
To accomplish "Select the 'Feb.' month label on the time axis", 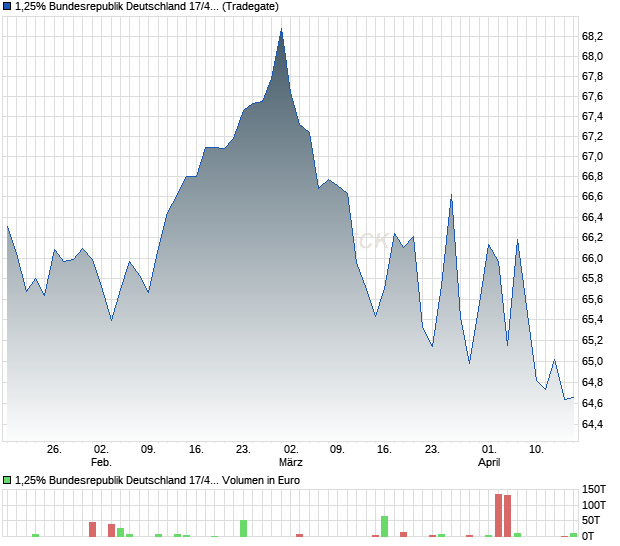I will click(x=101, y=463).
